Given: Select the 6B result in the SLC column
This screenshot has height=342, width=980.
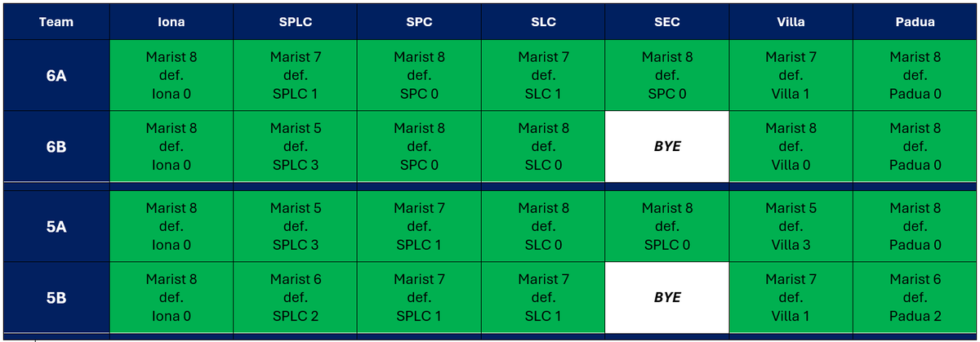Looking at the screenshot, I should coord(543,147).
